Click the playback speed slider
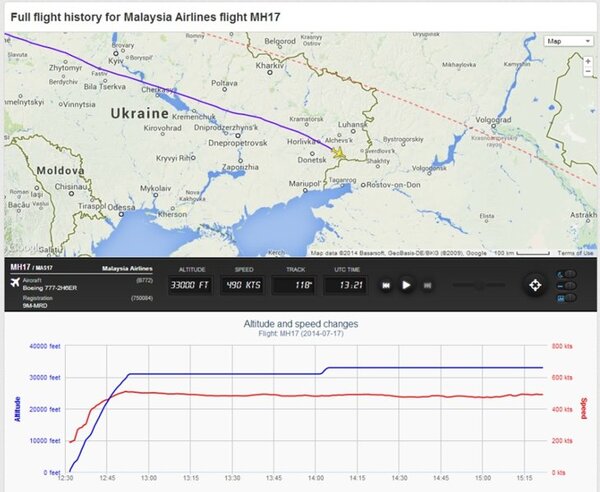Viewport: 600px width, 492px height. click(480, 285)
